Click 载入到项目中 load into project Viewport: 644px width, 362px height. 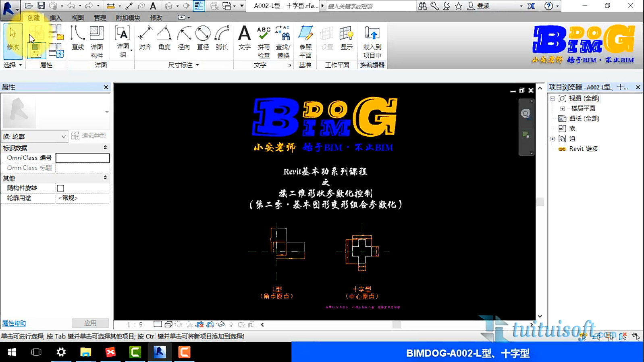pyautogui.click(x=372, y=41)
